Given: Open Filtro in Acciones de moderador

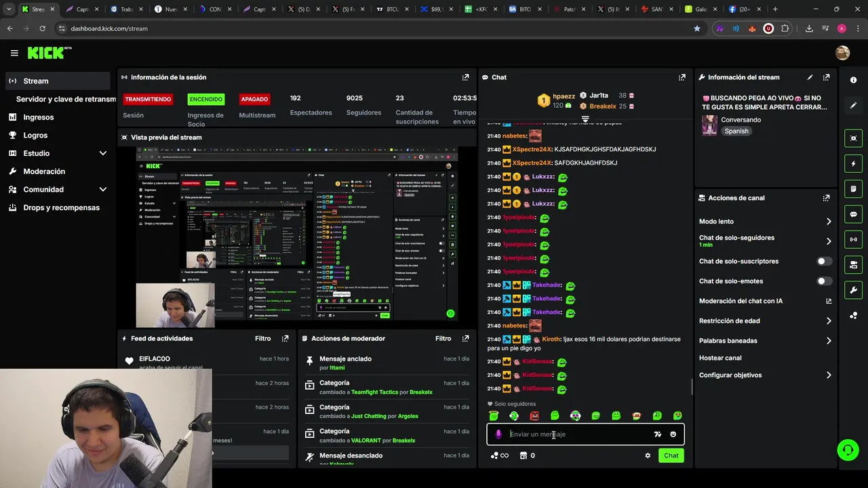Looking at the screenshot, I should [443, 338].
